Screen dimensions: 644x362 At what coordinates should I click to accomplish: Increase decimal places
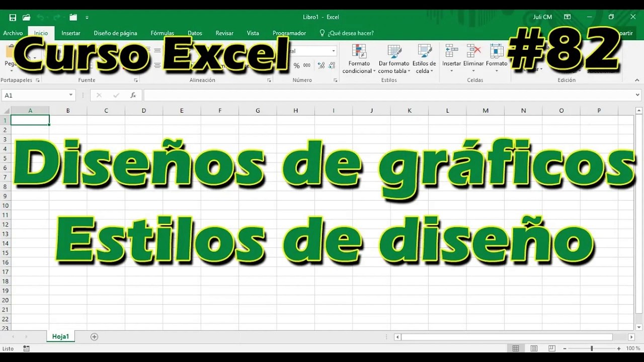(321, 65)
